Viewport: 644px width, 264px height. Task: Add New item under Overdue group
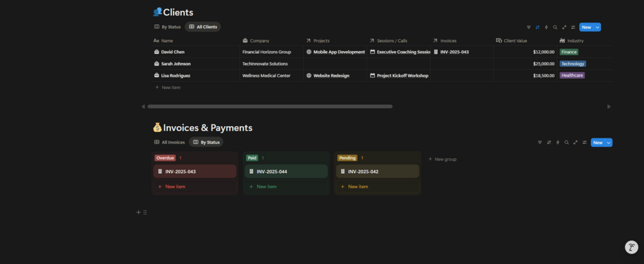click(175, 186)
